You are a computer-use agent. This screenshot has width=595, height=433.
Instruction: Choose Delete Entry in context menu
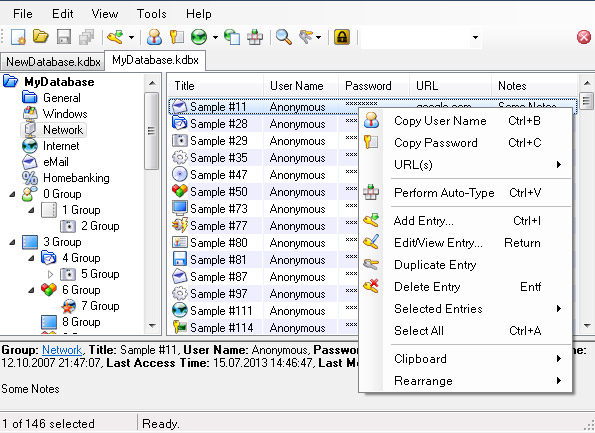pyautogui.click(x=465, y=287)
